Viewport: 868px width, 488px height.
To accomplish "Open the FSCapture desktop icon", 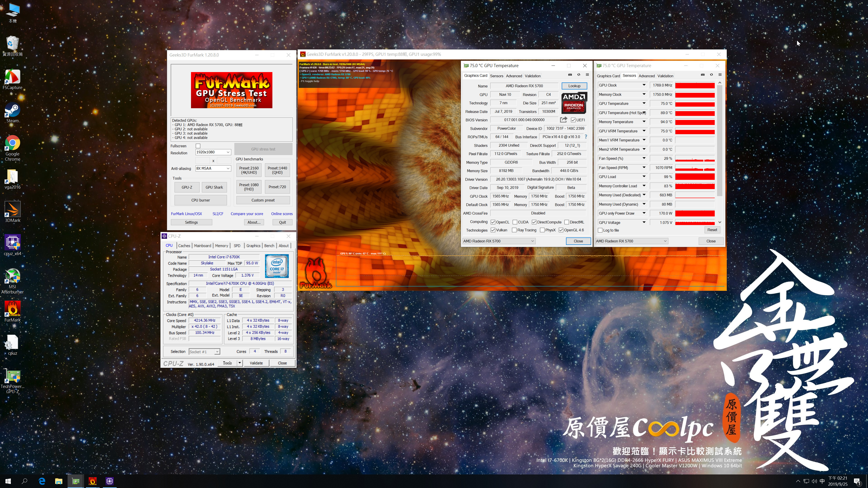I will coord(12,80).
